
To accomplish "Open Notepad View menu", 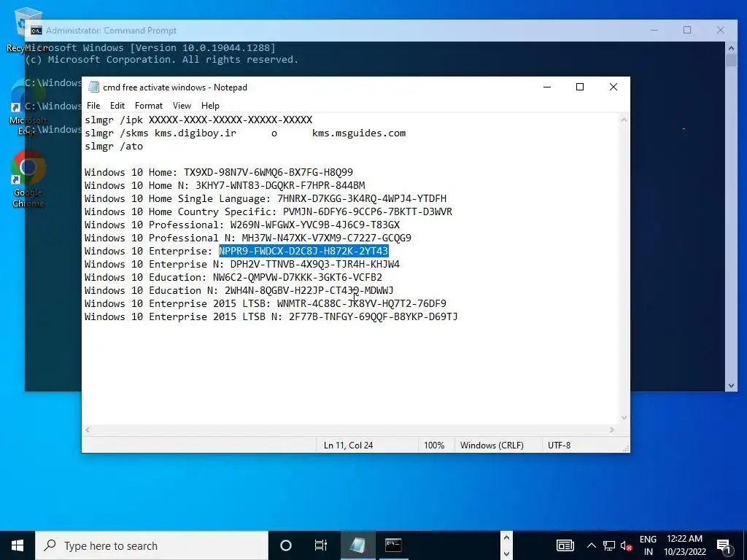I will pyautogui.click(x=182, y=106).
